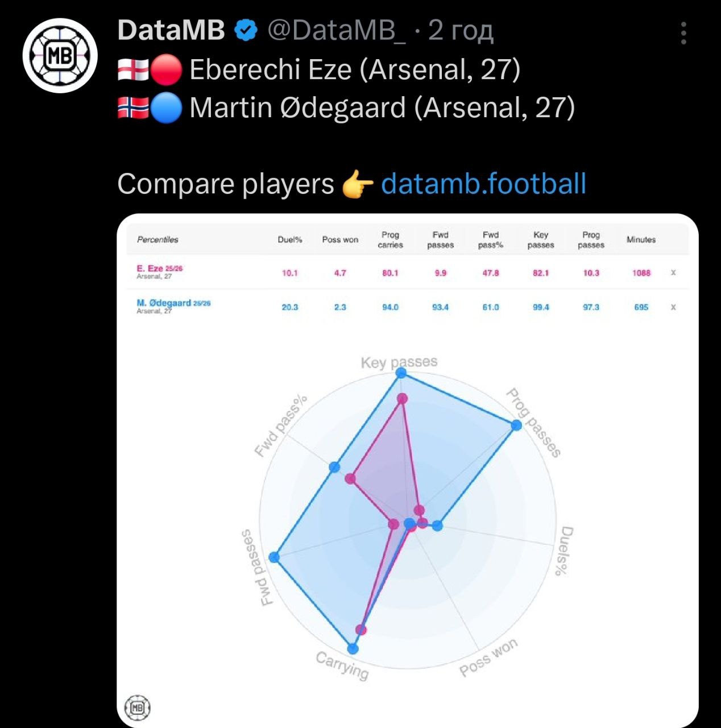This screenshot has height=728, width=721.
Task: Click the Poss won column header
Action: [x=340, y=240]
